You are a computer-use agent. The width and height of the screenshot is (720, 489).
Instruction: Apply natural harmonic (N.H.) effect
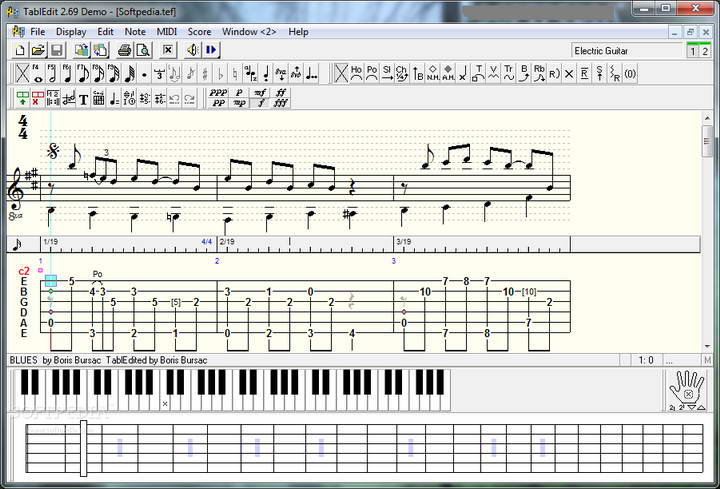tap(433, 73)
